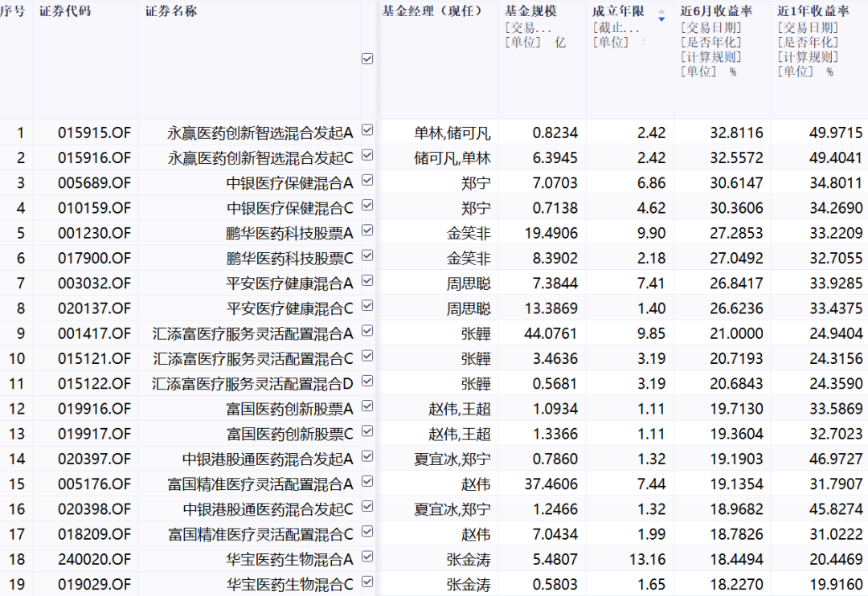Viewport: 868px width, 596px height.
Task: Toggle checkbox for 中银医疗保健混合A
Action: (367, 181)
